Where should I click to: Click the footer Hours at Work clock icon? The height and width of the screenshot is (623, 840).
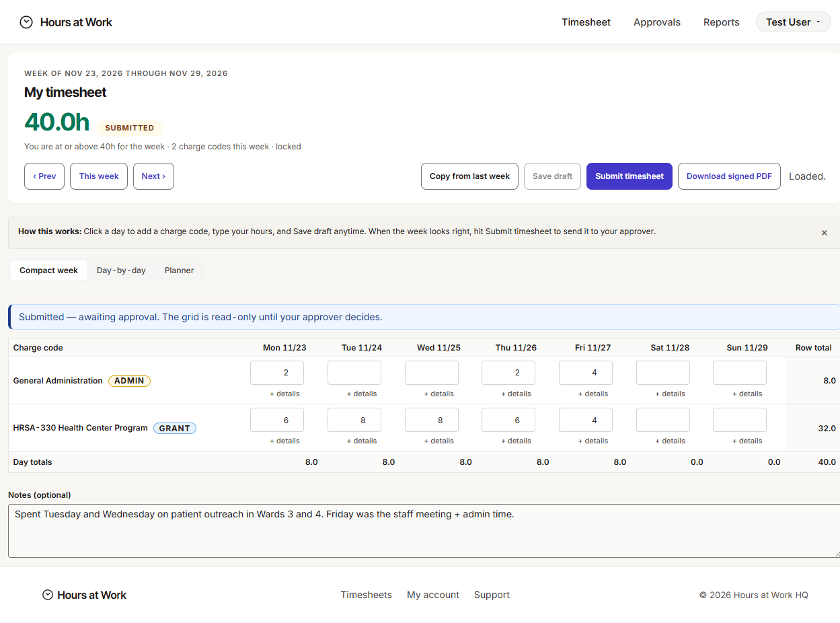pyautogui.click(x=48, y=595)
